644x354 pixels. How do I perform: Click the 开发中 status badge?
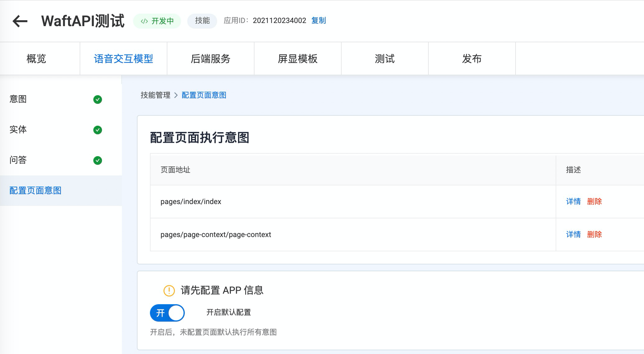(x=157, y=21)
